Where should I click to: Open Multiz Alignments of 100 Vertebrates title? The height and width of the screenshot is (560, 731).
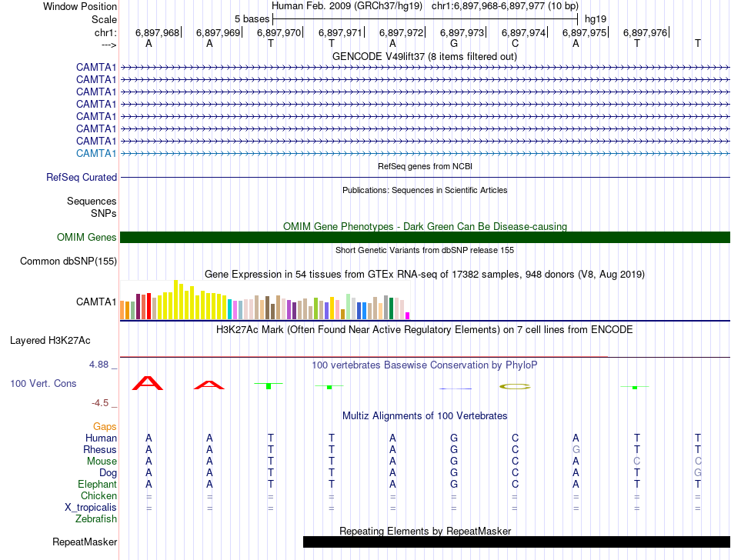tap(425, 415)
